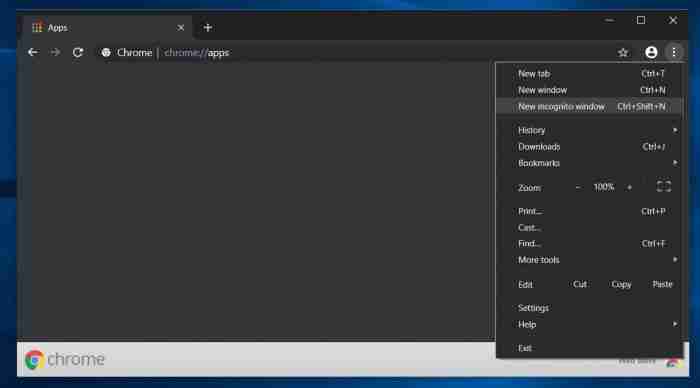Expand the Bookmarks submenu
The width and height of the screenshot is (700, 388).
(589, 163)
